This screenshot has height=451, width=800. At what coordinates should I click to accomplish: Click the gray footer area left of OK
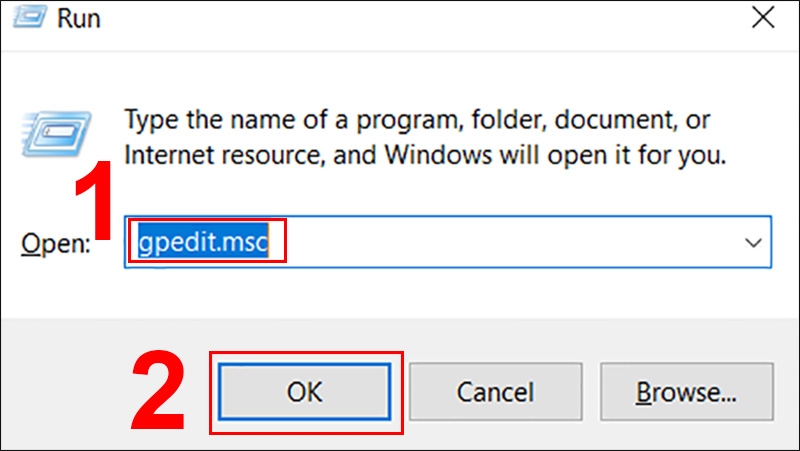pyautogui.click(x=66, y=390)
